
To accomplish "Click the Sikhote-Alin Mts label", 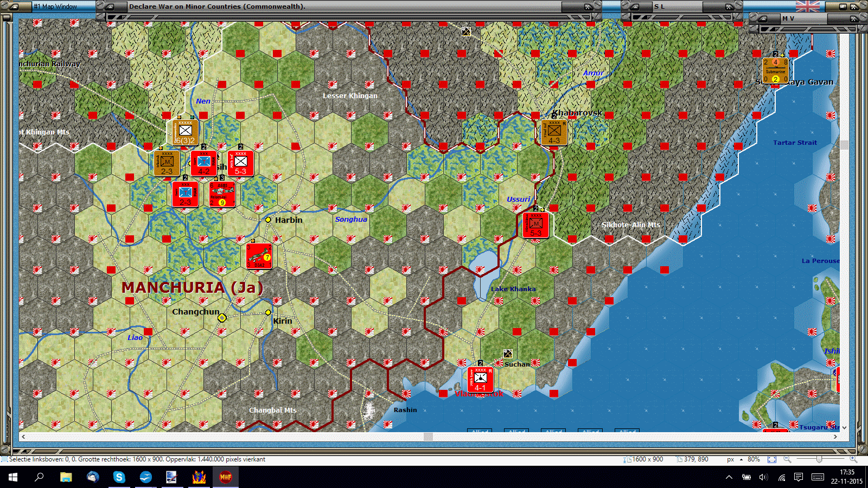I will pyautogui.click(x=631, y=224).
